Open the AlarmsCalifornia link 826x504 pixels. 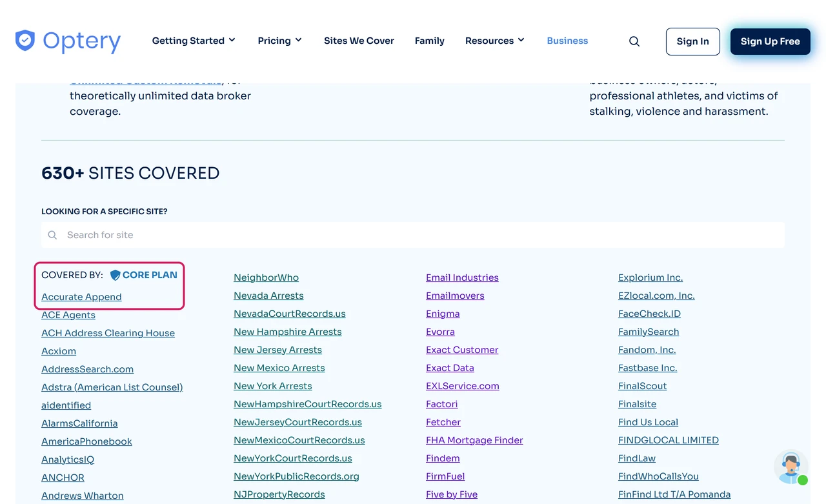79,423
